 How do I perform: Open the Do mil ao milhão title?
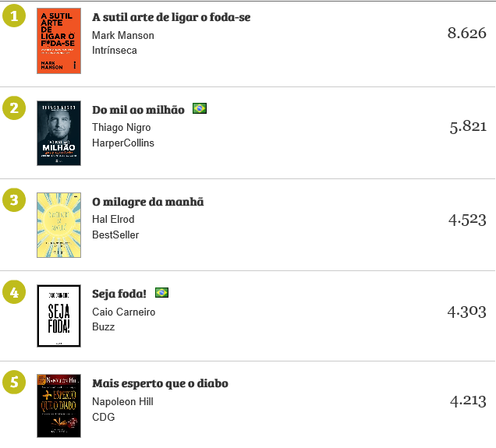click(138, 110)
